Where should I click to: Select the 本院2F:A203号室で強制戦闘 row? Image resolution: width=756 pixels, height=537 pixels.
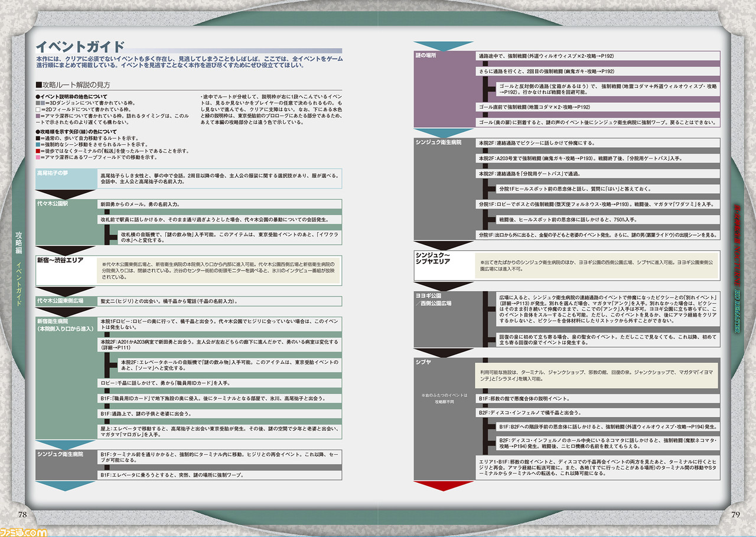597,158
